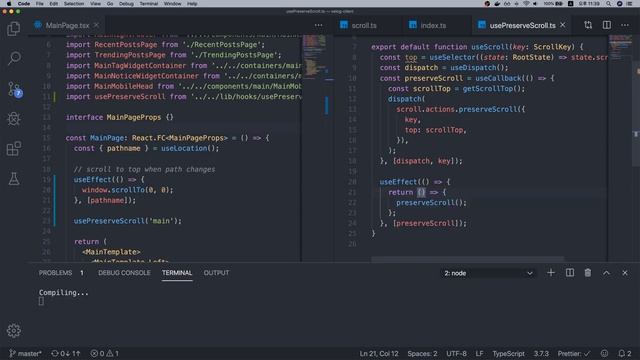Image resolution: width=640 pixels, height=360 pixels.
Task: Open the Code application menu
Action: [24, 4]
